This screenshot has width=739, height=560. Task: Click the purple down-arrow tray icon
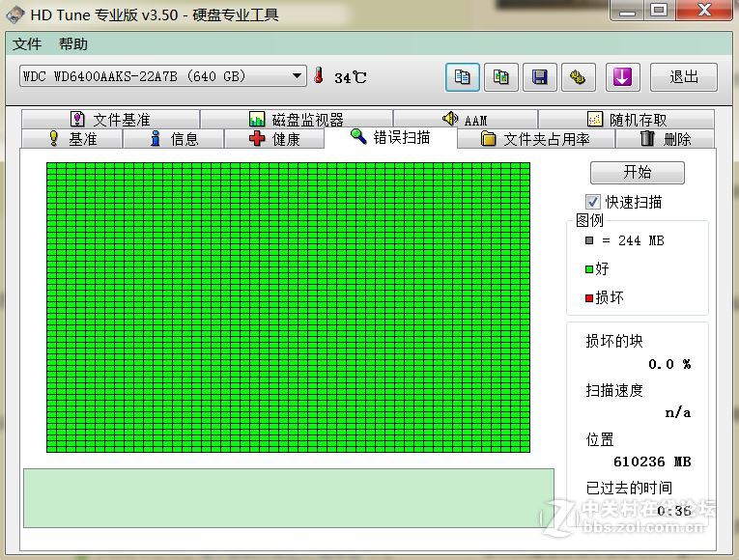pos(622,77)
